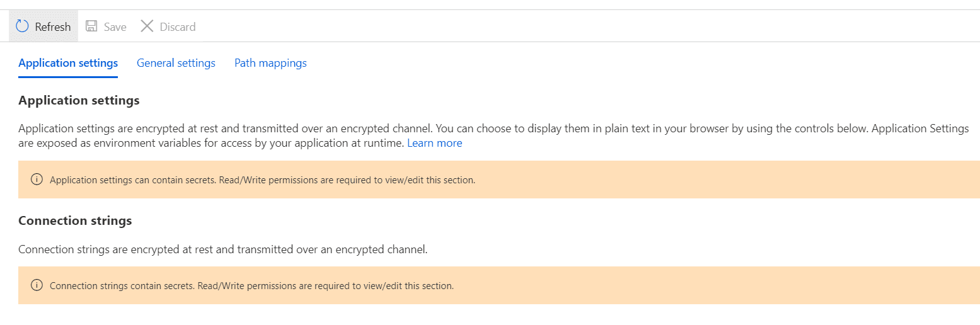Switch to the Application settings tab
980x325 pixels.
(x=68, y=63)
